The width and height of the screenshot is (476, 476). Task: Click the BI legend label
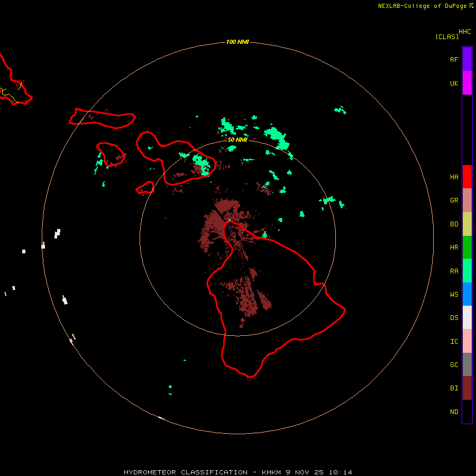click(x=454, y=388)
